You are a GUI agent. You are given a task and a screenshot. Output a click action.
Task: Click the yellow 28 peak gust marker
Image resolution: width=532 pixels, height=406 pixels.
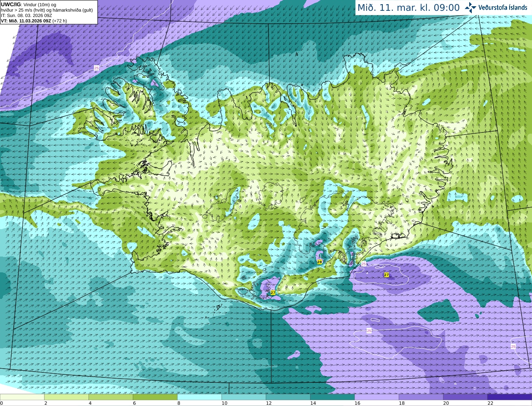(x=320, y=262)
